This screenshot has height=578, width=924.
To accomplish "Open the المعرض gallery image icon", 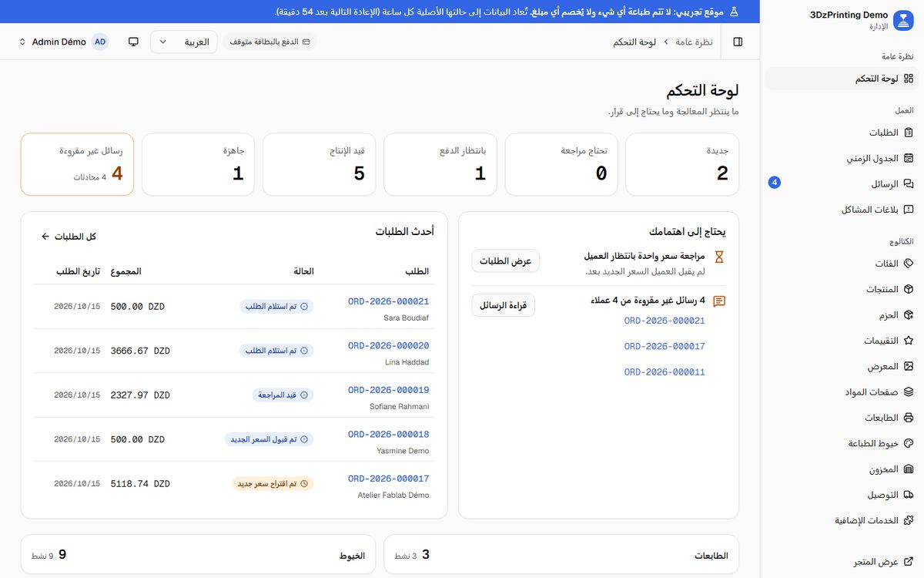I will point(909,367).
